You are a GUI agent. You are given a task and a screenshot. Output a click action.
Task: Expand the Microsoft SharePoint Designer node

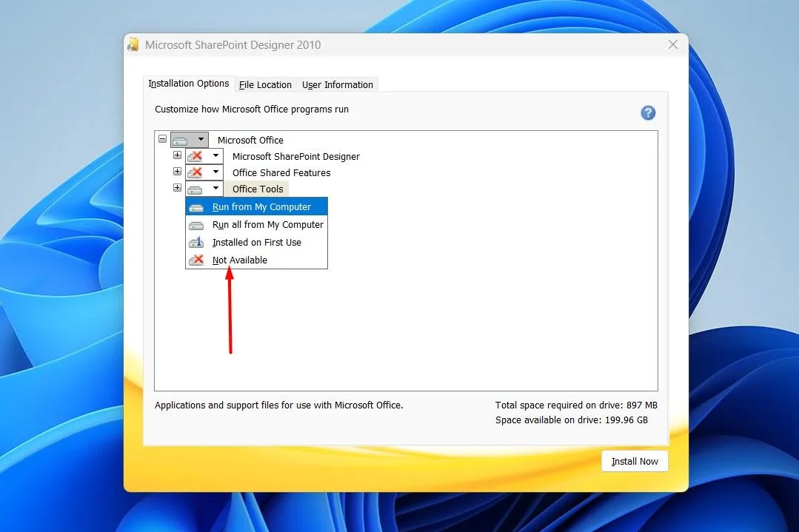(x=176, y=155)
